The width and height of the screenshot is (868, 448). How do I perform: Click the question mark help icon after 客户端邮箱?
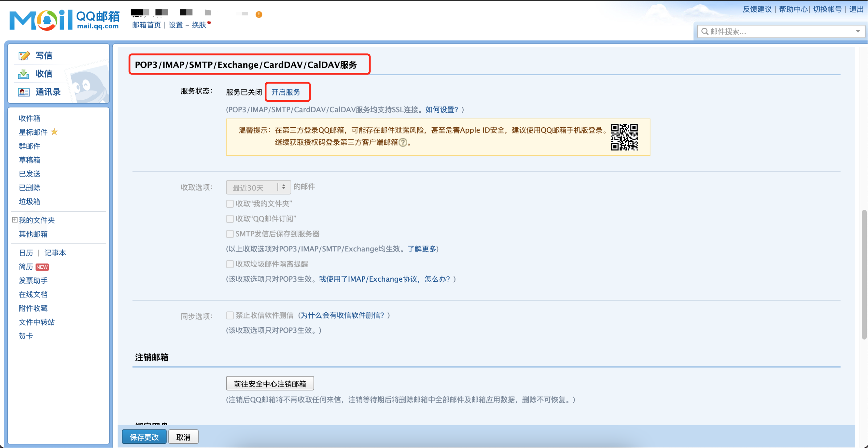[403, 142]
